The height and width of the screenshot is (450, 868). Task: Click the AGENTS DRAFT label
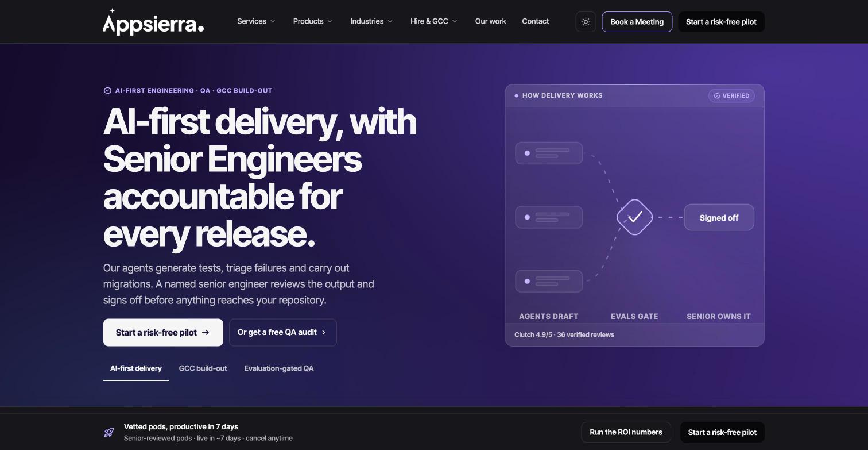coord(549,316)
